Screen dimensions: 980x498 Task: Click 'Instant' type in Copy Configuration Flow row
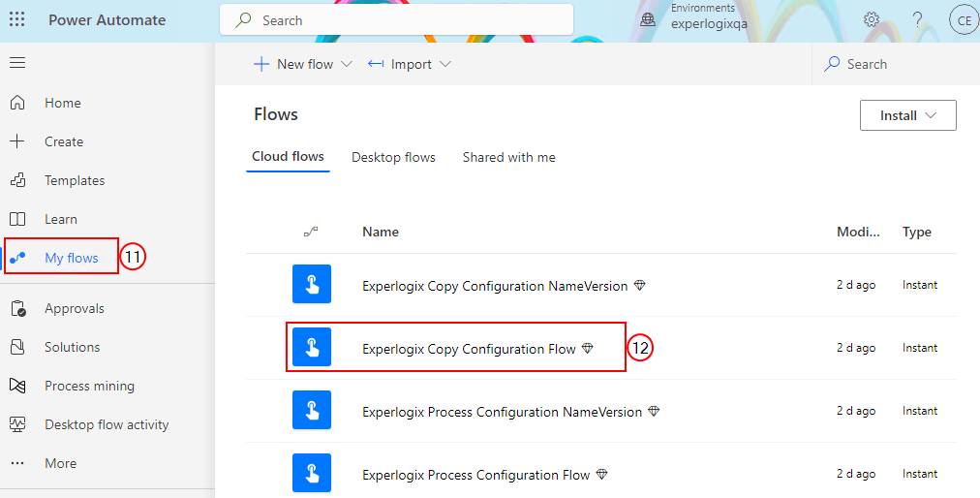click(x=920, y=348)
